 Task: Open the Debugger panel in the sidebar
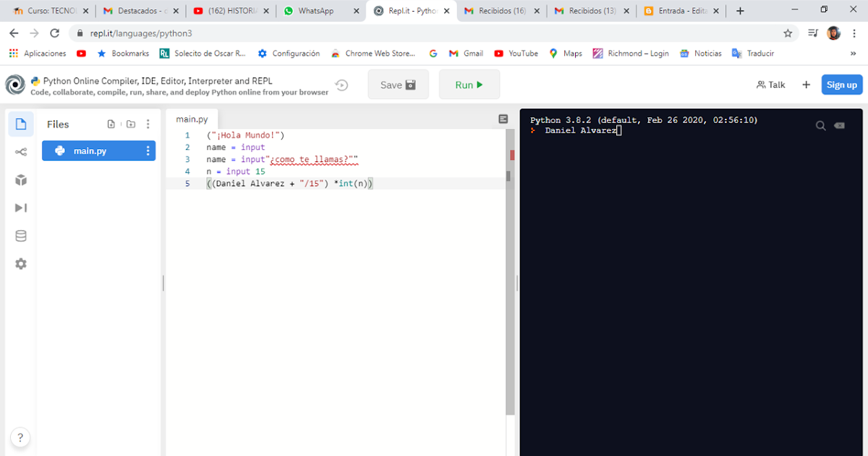pos(21,208)
